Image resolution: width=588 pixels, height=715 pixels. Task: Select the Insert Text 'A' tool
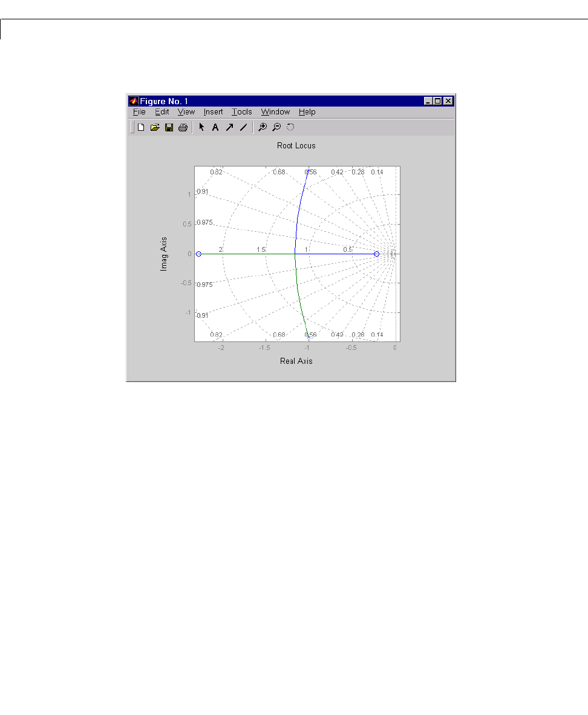(x=215, y=127)
